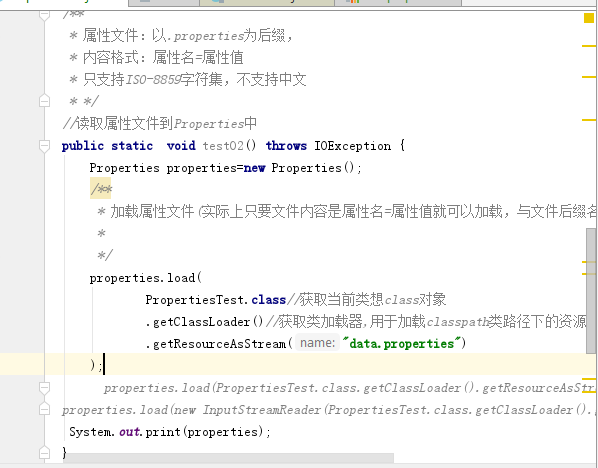Click the 'System' identifier in the print statement
This screenshot has height=468, width=598.
click(x=91, y=432)
